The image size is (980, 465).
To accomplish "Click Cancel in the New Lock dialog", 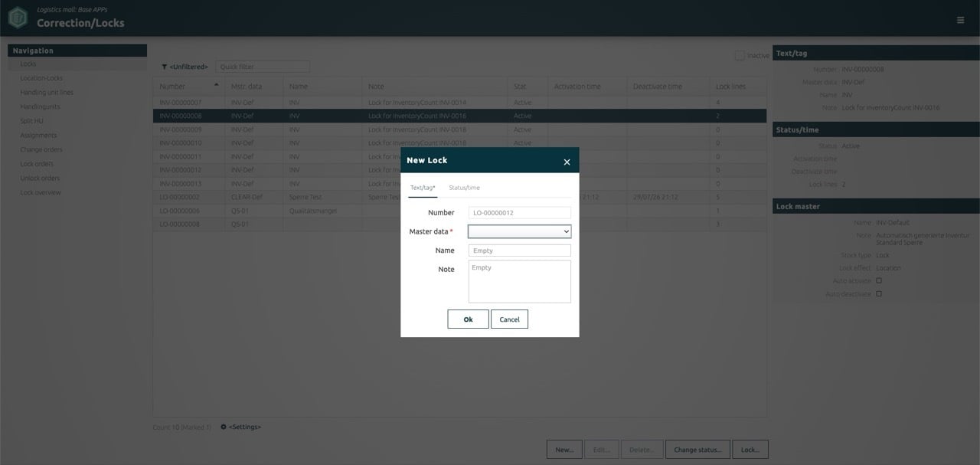I will (509, 319).
